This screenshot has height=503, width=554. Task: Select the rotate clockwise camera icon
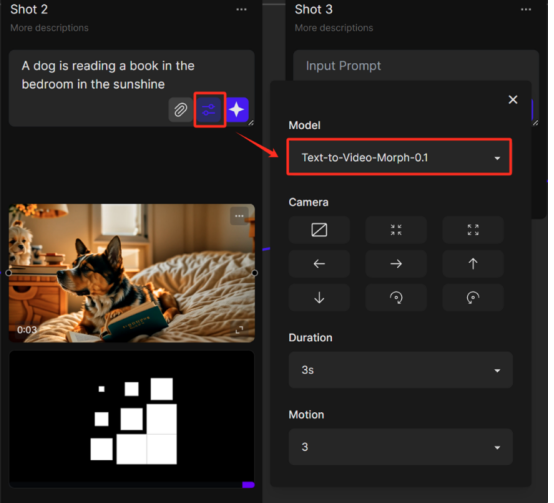tap(396, 297)
